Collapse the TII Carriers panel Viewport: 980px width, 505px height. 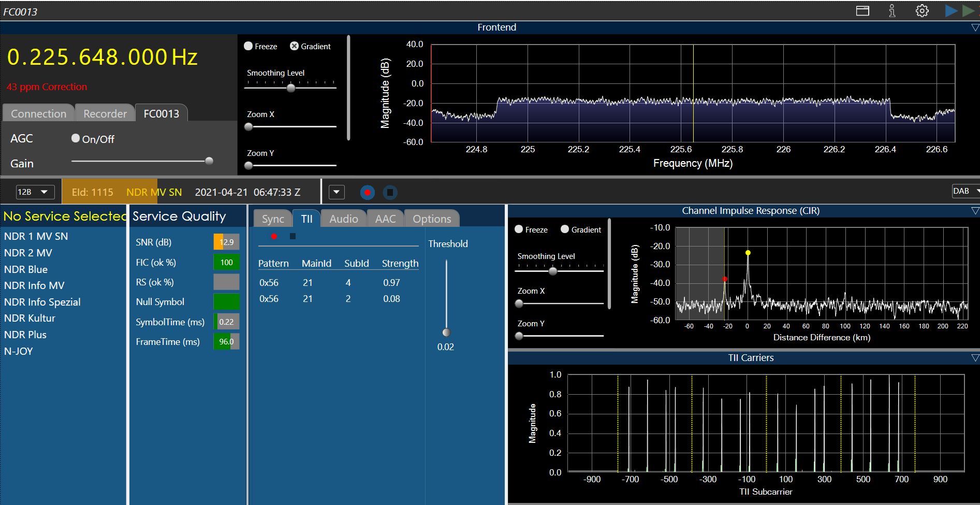point(975,358)
